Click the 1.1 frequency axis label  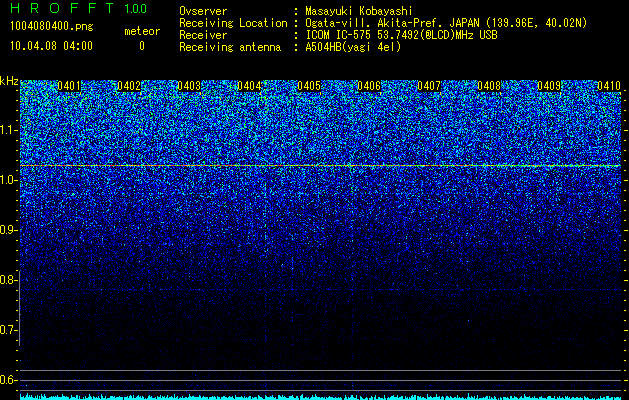pos(8,130)
